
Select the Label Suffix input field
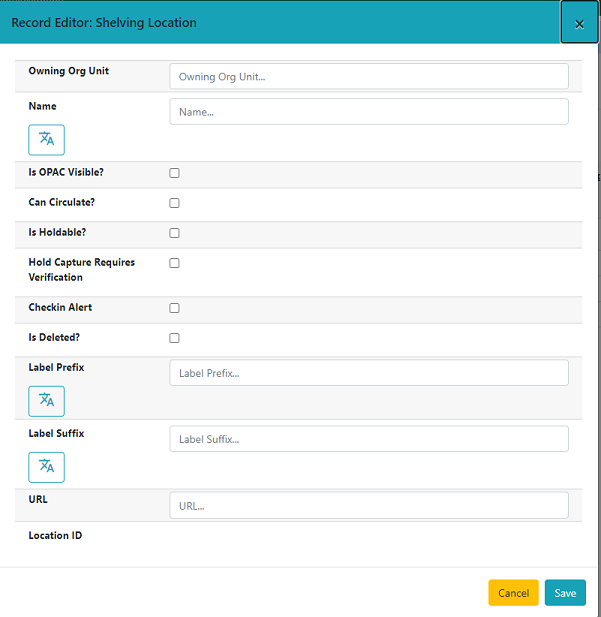[x=368, y=439]
